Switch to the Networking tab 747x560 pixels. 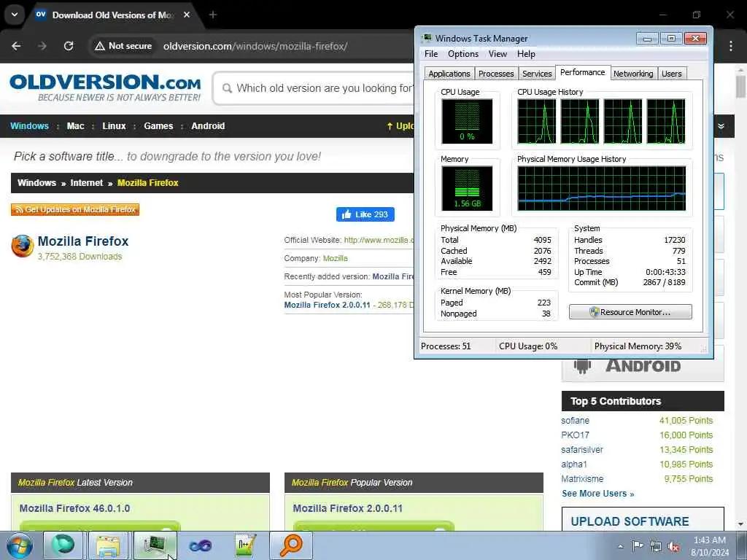pyautogui.click(x=633, y=74)
